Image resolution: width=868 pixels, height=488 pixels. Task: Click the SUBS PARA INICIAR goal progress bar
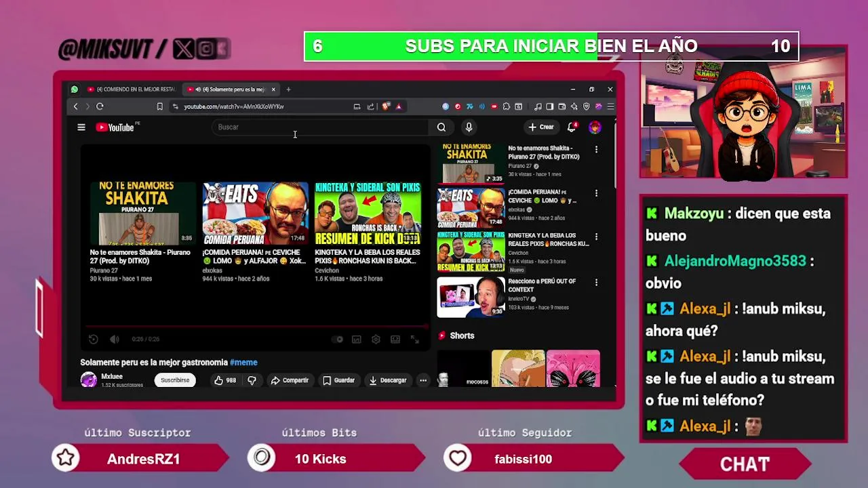pyautogui.click(x=551, y=46)
